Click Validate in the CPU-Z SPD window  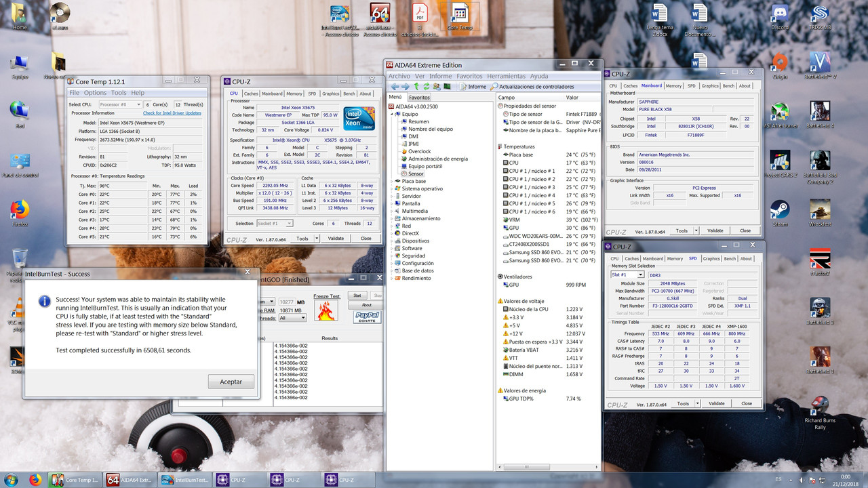click(716, 403)
